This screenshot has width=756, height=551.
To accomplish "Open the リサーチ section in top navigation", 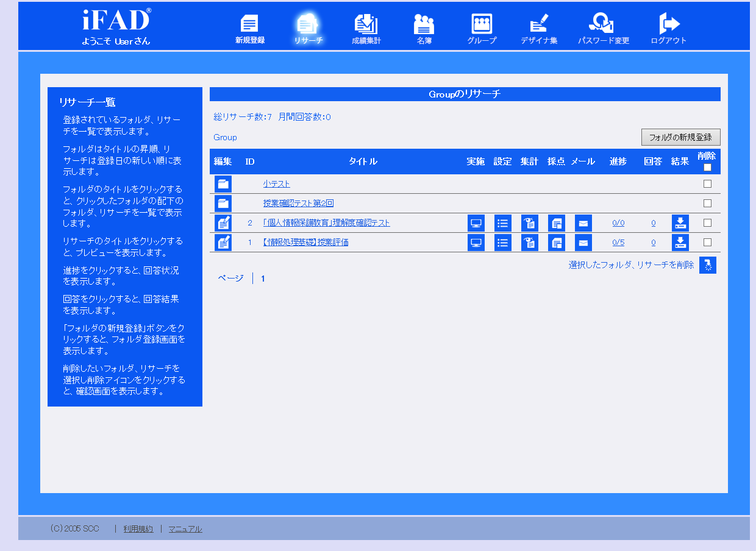I will (x=308, y=29).
